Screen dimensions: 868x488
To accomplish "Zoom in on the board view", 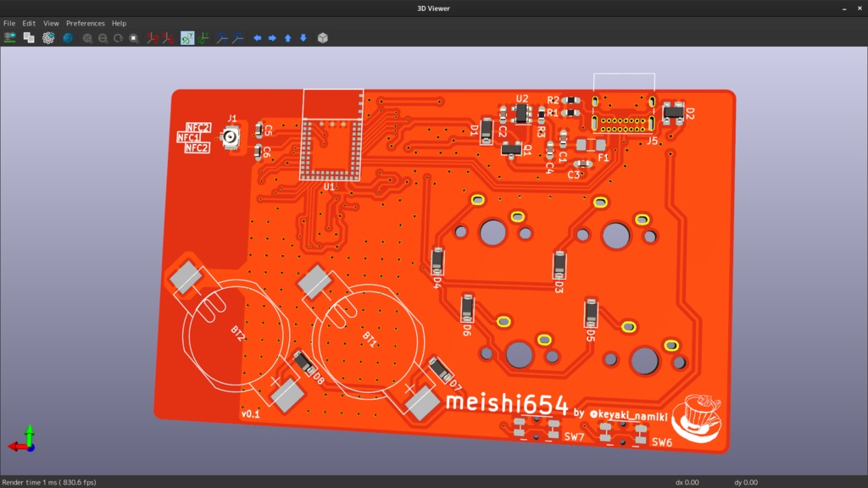I will point(86,36).
